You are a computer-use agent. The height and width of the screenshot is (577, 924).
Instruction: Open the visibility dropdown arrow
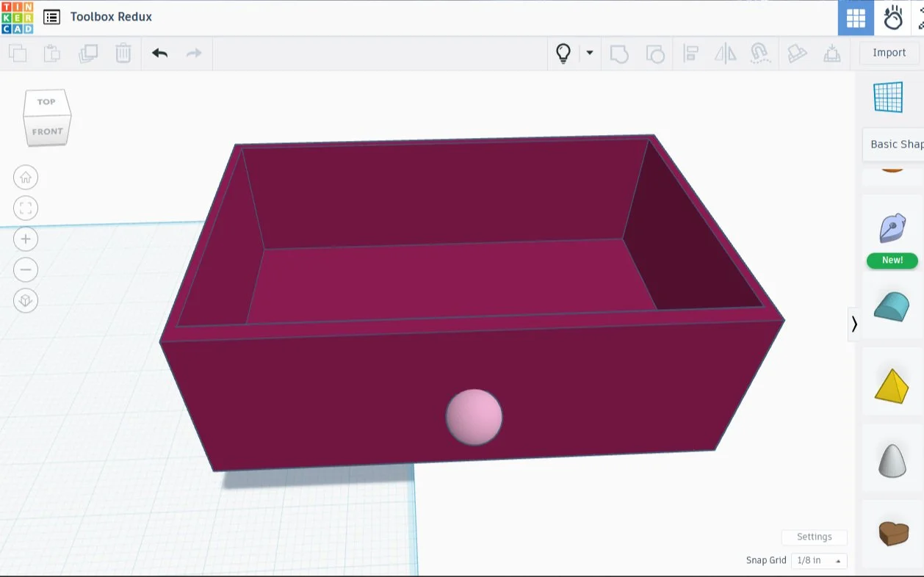click(x=589, y=53)
